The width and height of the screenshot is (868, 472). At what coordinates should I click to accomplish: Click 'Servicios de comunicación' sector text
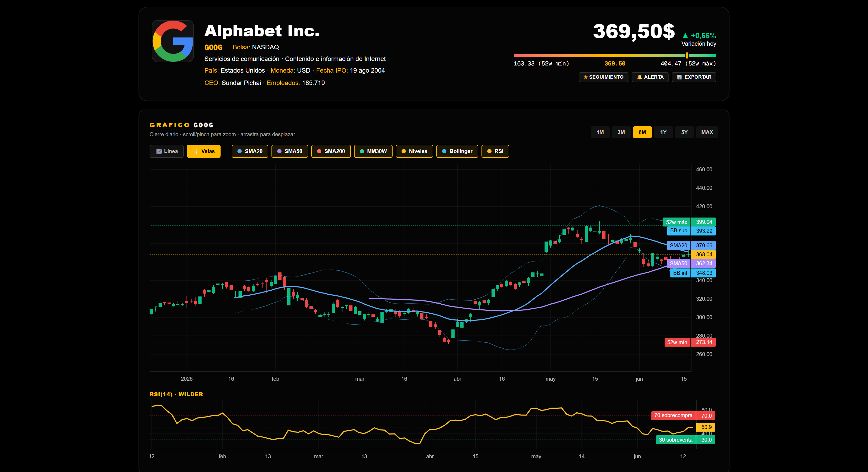pos(242,59)
